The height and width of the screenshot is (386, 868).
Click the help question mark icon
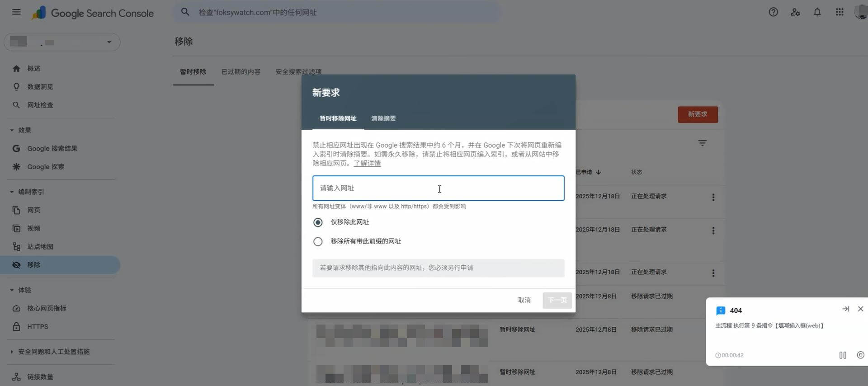pyautogui.click(x=773, y=12)
